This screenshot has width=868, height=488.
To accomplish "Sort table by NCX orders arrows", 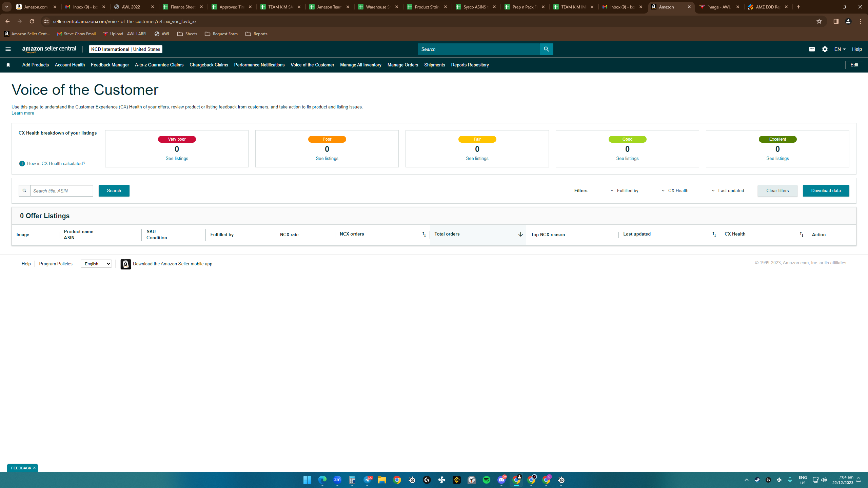I will tap(424, 235).
